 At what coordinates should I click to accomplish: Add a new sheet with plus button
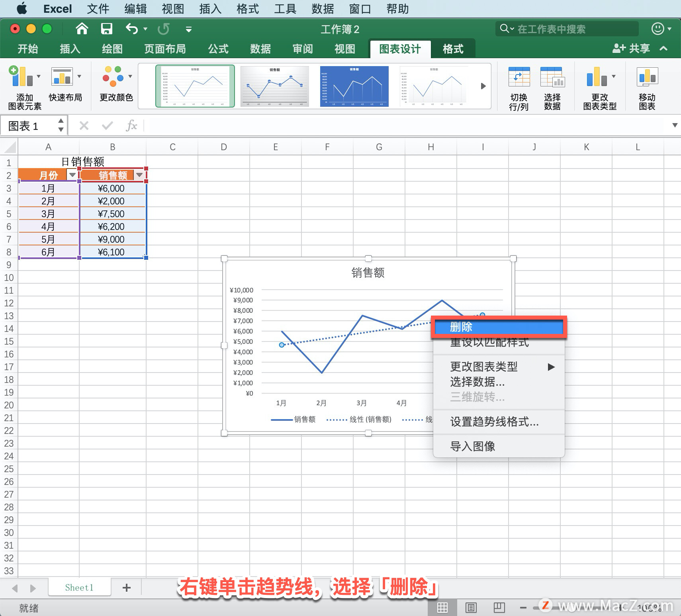pos(127,587)
